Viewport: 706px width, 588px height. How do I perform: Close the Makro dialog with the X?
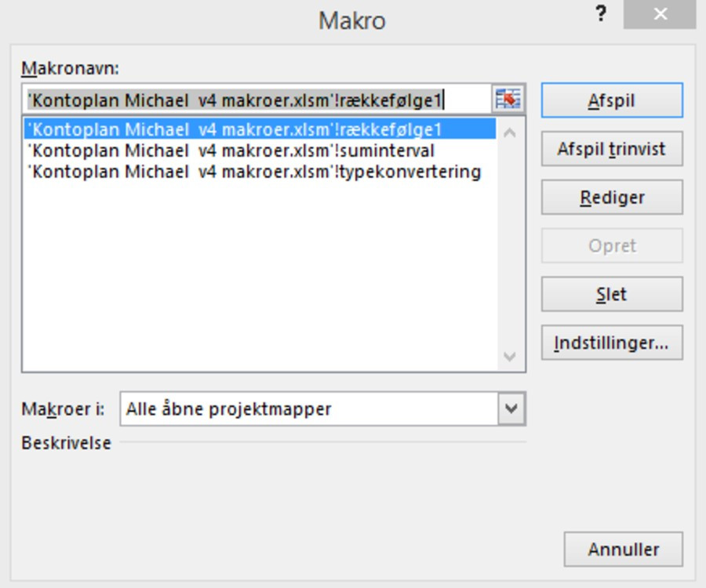point(660,16)
